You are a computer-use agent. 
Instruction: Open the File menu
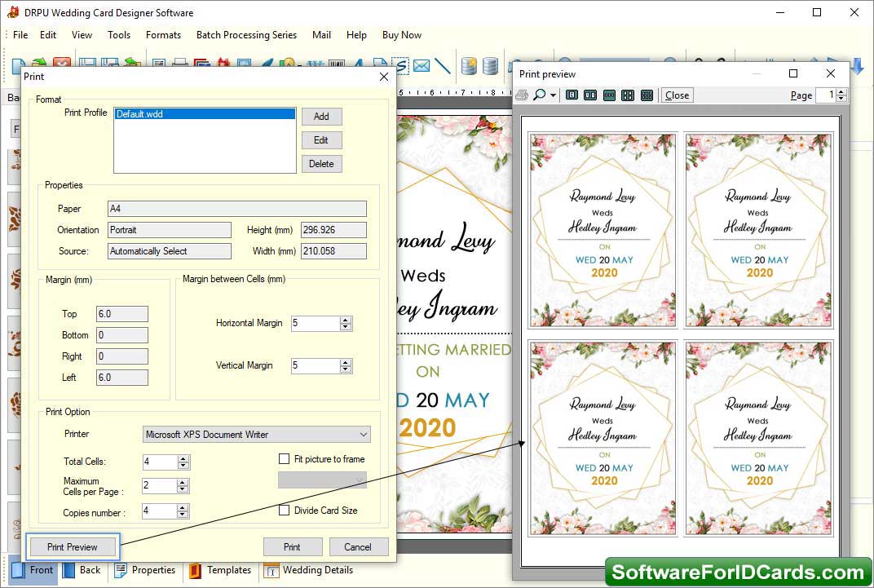click(x=20, y=34)
